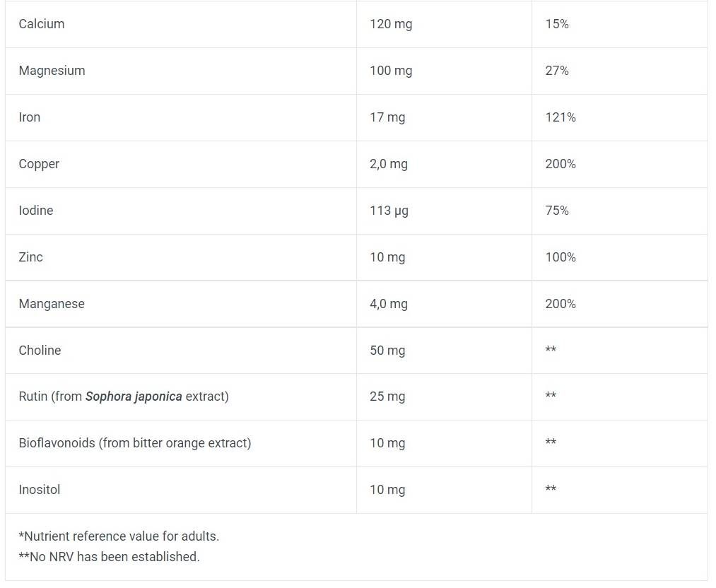
Task: Select the 113 µg Iodine amount
Action: [x=389, y=211]
